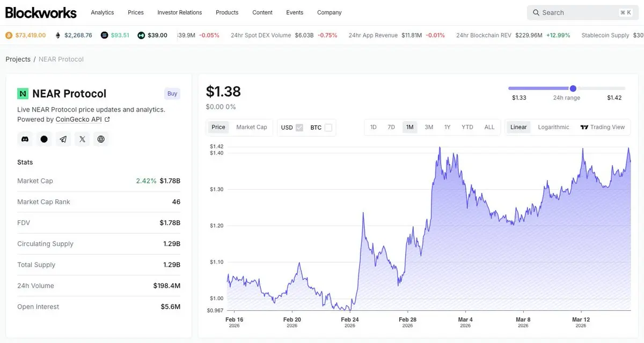The height and width of the screenshot is (343, 644).
Task: Select the 7D time range
Action: pyautogui.click(x=391, y=128)
